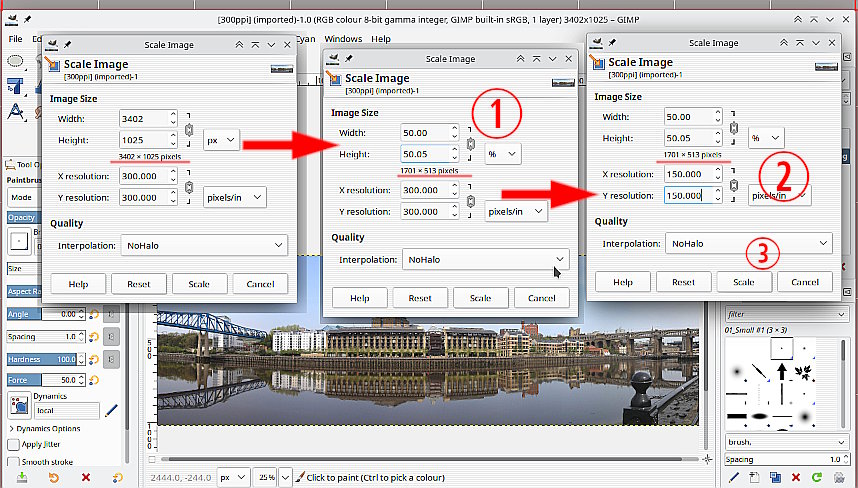Screen dimensions: 858x488
Task: Open the Help menu in the menu bar
Action: pos(381,39)
